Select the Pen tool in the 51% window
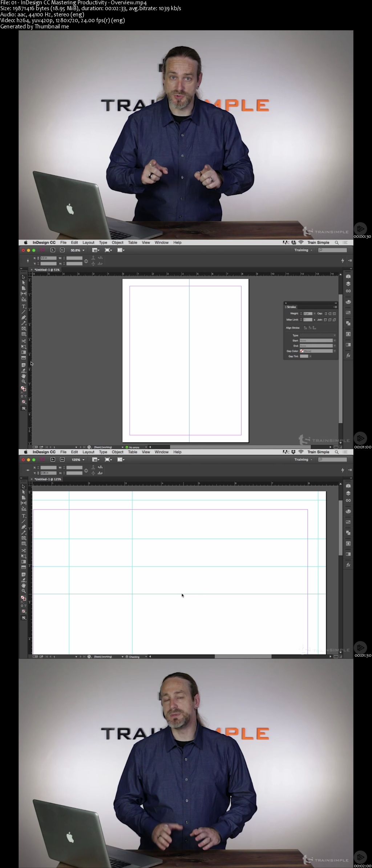This screenshot has height=868, width=372. 24,317
